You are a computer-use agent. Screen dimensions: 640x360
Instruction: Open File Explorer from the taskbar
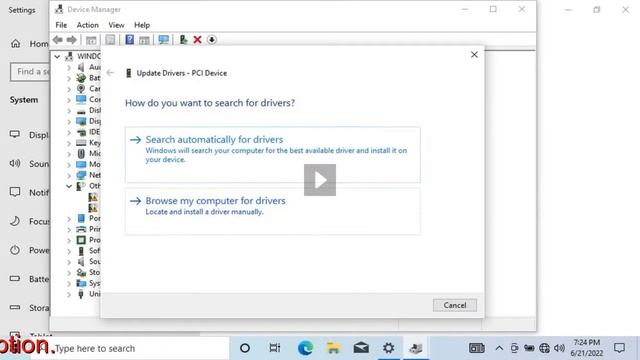333,348
